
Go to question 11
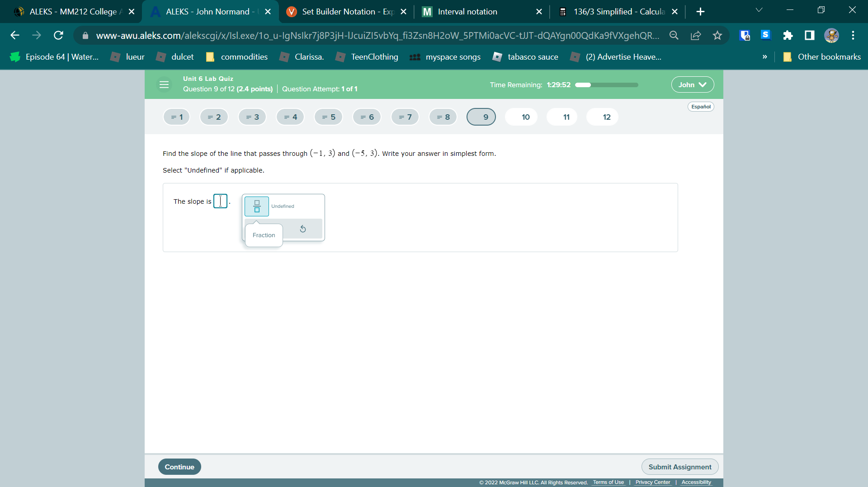coord(562,117)
